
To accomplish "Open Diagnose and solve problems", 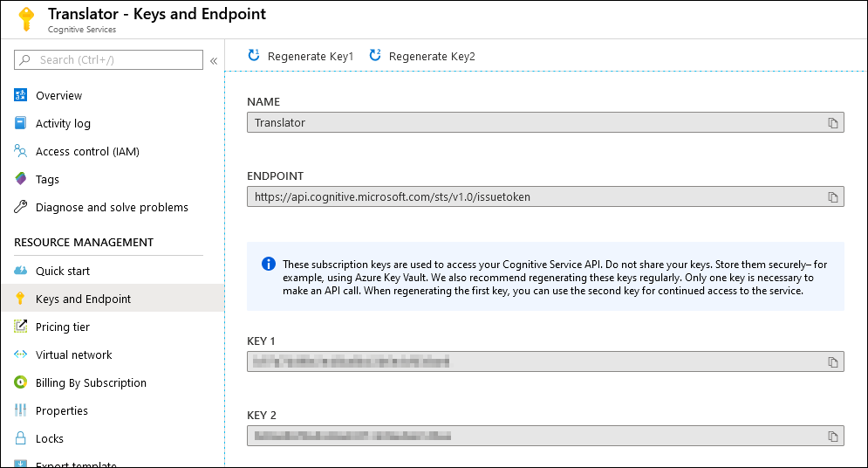I will 112,207.
